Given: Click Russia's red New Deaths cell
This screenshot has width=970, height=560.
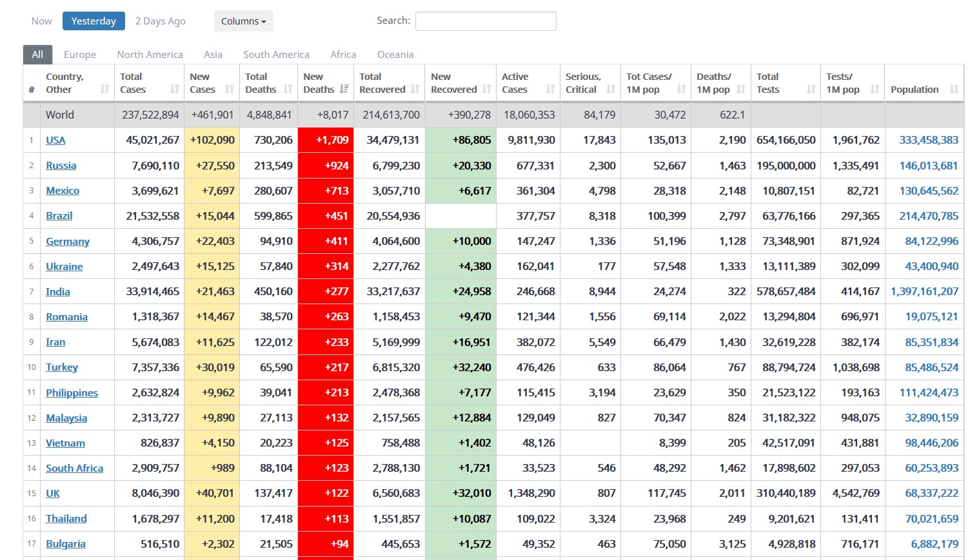Looking at the screenshot, I should point(326,166).
